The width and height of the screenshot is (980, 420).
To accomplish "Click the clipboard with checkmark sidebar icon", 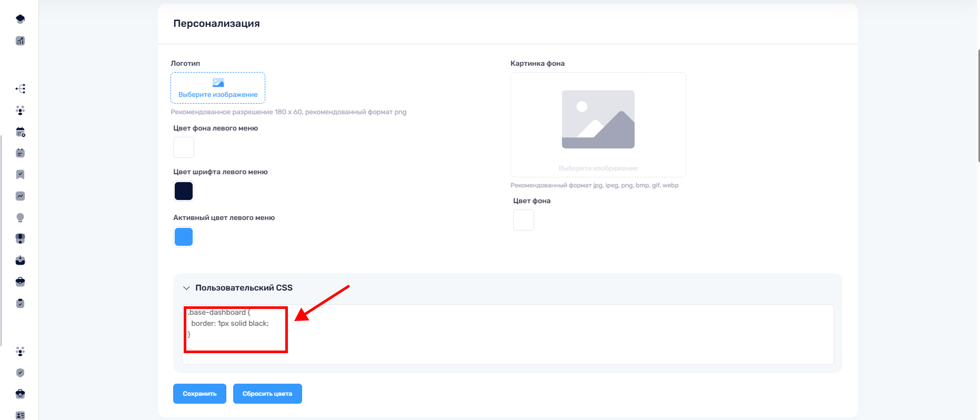I will pos(20,304).
